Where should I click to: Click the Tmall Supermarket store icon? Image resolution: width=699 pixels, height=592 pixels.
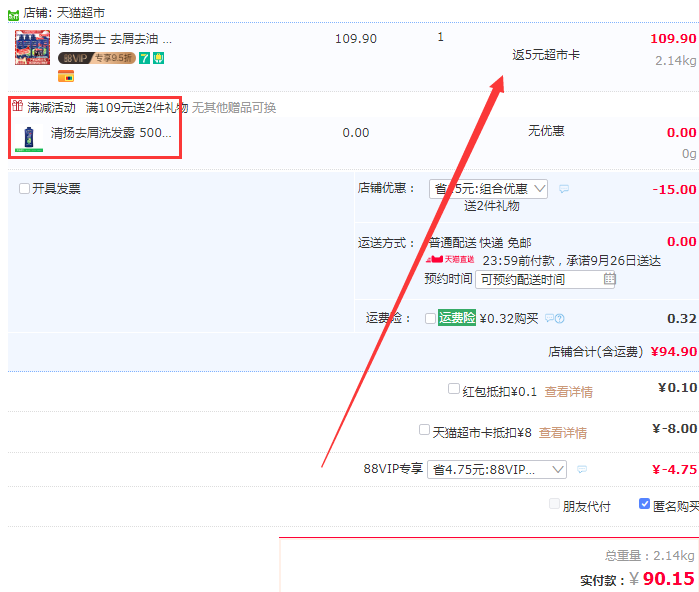(x=13, y=15)
